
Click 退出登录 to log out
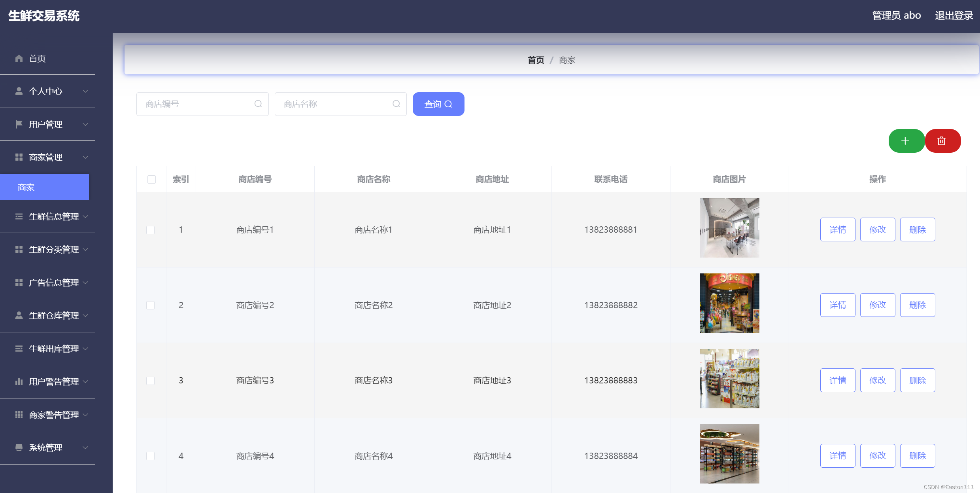[954, 15]
